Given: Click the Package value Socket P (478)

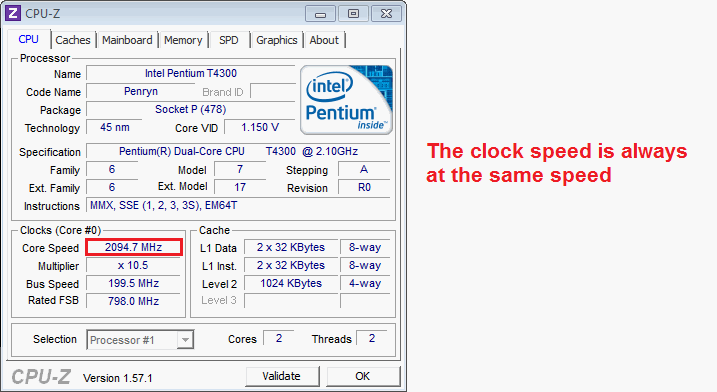Looking at the screenshot, I should (x=191, y=109).
